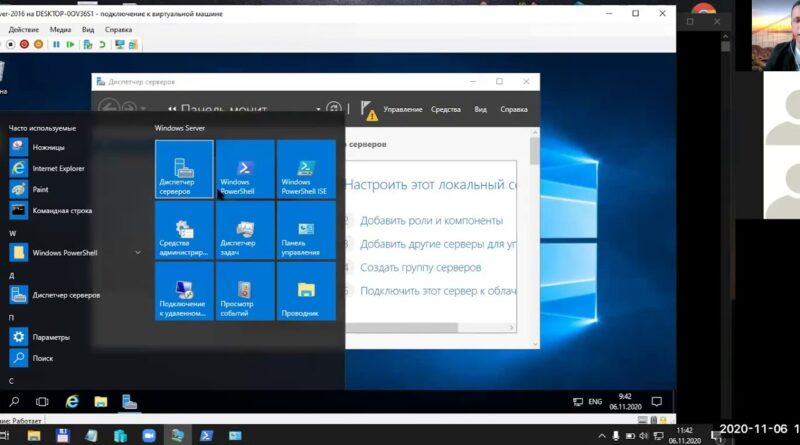Open the Подключение к удаленному рабочему столу tile
This screenshot has height=445, width=800.
click(184, 291)
